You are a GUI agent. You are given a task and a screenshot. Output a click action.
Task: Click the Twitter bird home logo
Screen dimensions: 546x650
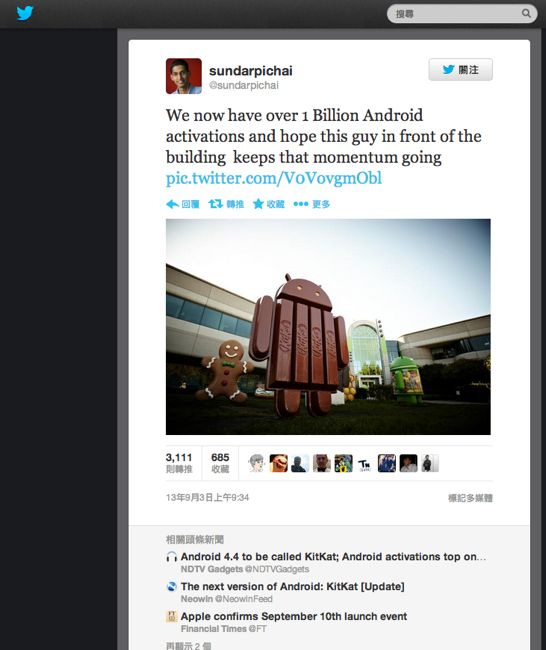click(x=25, y=13)
